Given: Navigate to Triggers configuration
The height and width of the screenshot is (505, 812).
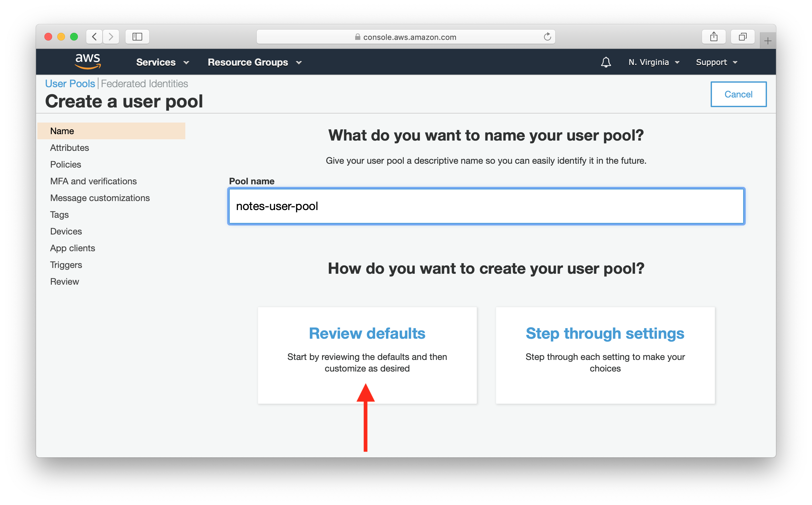Looking at the screenshot, I should click(x=66, y=265).
